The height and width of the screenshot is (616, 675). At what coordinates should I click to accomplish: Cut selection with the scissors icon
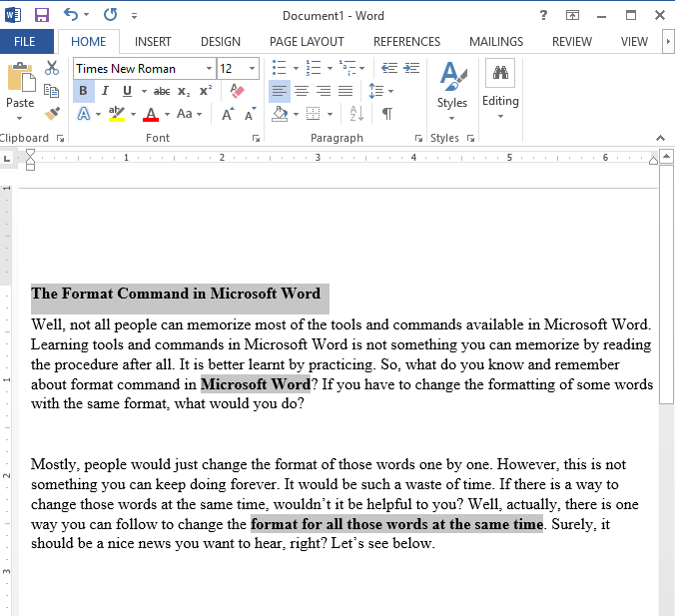click(x=52, y=68)
